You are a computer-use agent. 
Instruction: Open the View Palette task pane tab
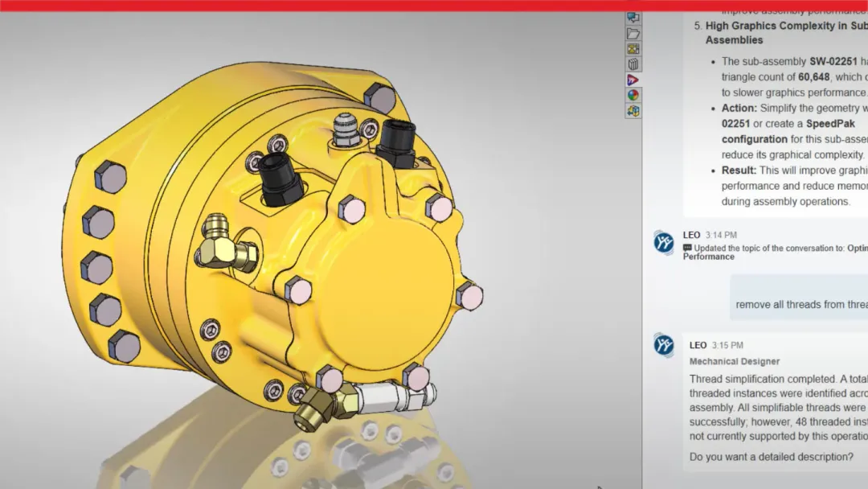coord(633,49)
